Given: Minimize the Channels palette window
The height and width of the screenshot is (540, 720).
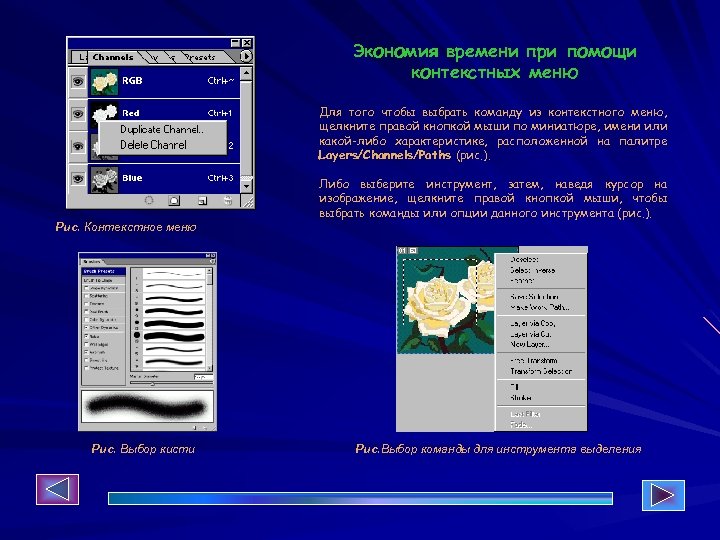Looking at the screenshot, I should (x=235, y=43).
